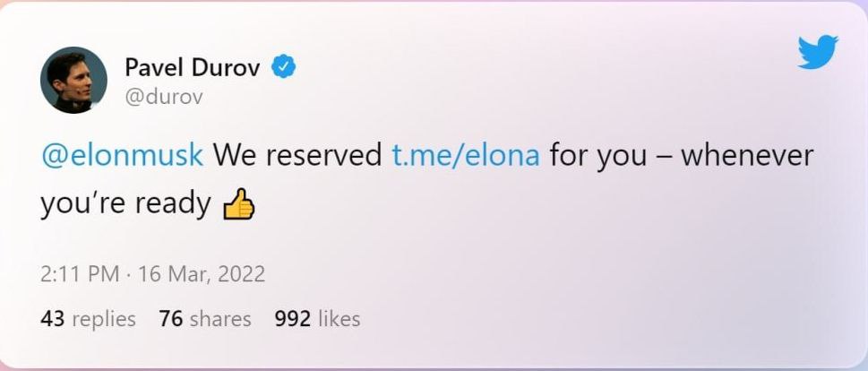Click the word 'shares'
This screenshot has width=868, height=371.
[220, 318]
